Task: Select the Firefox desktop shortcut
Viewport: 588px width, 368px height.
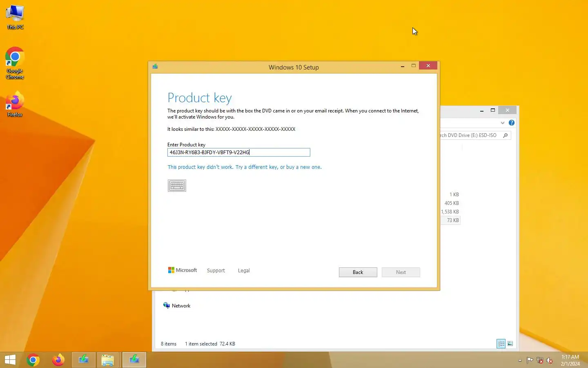Action: click(x=15, y=104)
